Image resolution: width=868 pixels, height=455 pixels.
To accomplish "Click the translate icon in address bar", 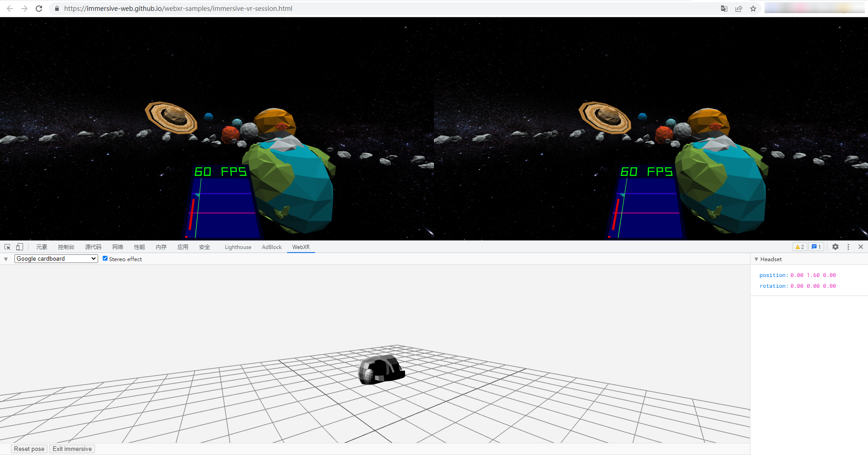I will [724, 8].
